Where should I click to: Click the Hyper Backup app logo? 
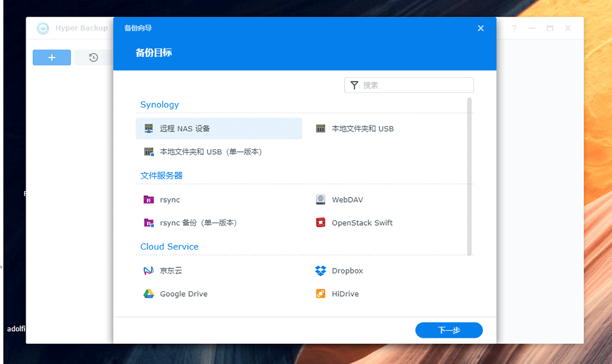pyautogui.click(x=43, y=28)
